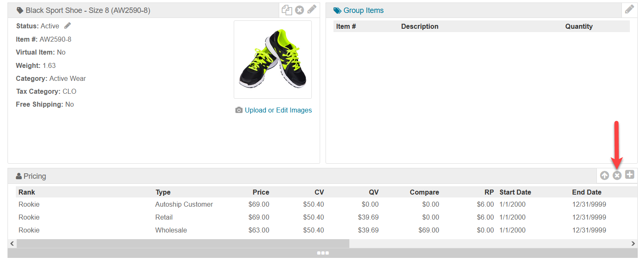Click the copy item icon in item header
The height and width of the screenshot is (260, 644).
click(287, 10)
